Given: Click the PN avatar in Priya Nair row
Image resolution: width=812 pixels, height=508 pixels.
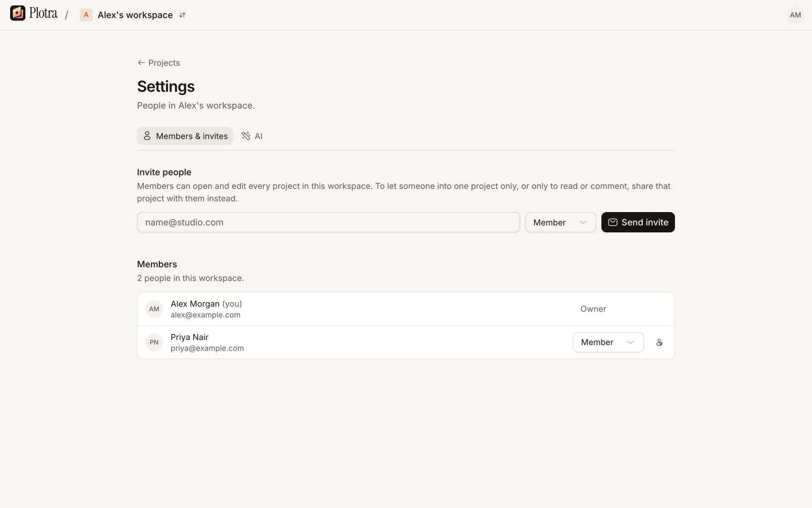Looking at the screenshot, I should pyautogui.click(x=154, y=342).
